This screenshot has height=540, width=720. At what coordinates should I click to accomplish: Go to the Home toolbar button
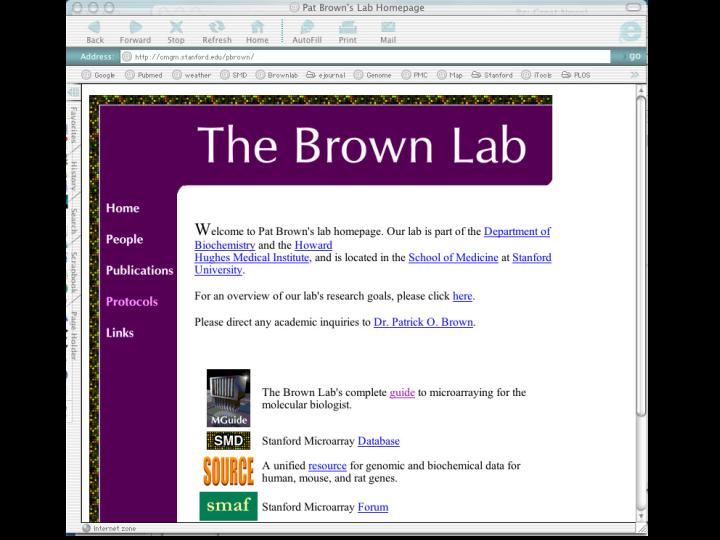tap(257, 32)
